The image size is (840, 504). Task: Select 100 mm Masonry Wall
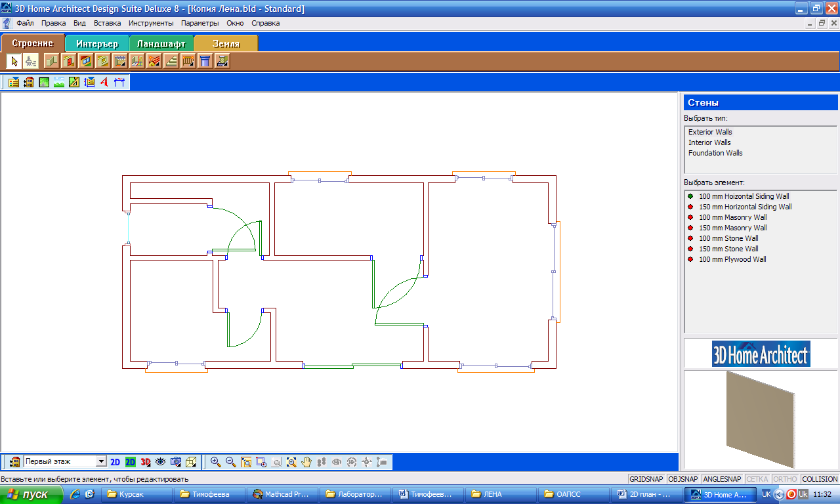pos(732,217)
